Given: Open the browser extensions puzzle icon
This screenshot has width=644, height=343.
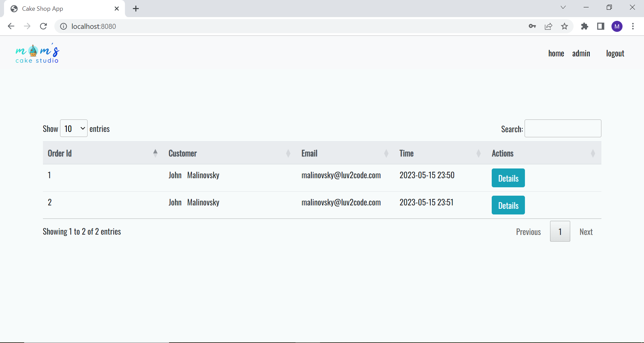Looking at the screenshot, I should (585, 26).
